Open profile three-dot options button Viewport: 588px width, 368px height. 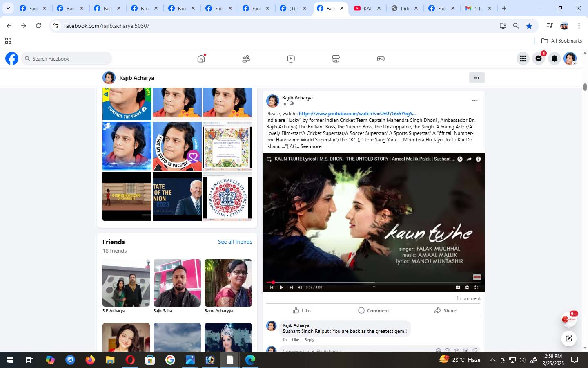pos(477,78)
